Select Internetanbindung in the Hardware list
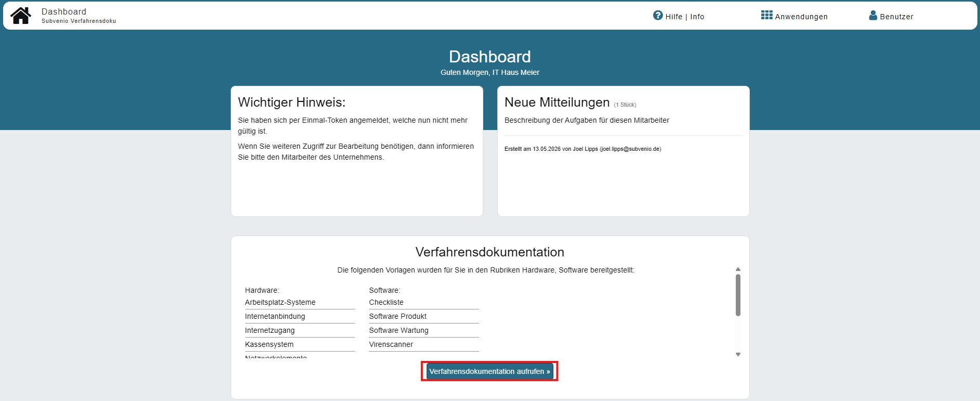980x401 pixels. tap(275, 316)
